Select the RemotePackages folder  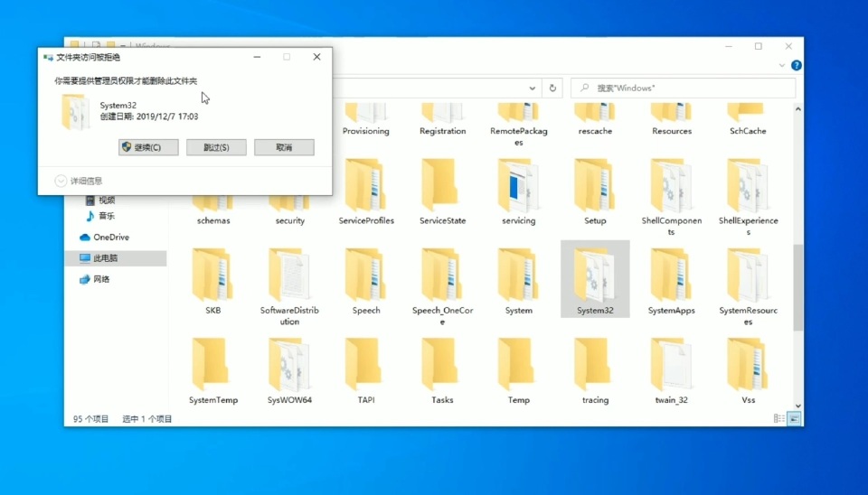(x=519, y=125)
